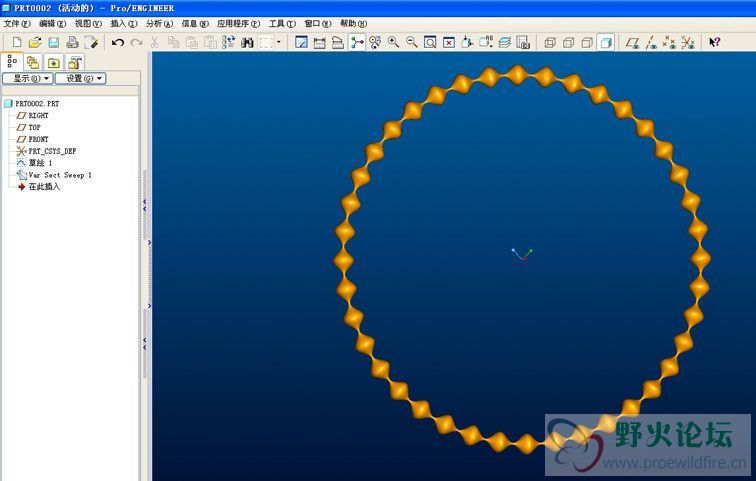Click the page with pen icon next to Print

tap(91, 42)
